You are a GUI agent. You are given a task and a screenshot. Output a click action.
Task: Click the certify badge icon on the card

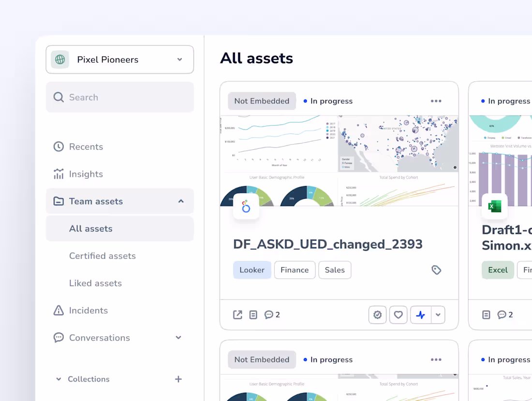coord(377,315)
